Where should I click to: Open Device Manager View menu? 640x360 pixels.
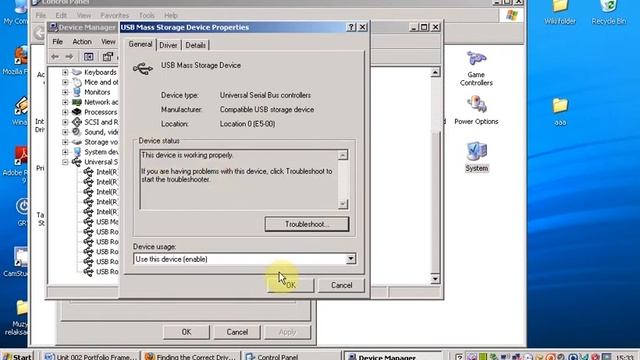[108, 42]
